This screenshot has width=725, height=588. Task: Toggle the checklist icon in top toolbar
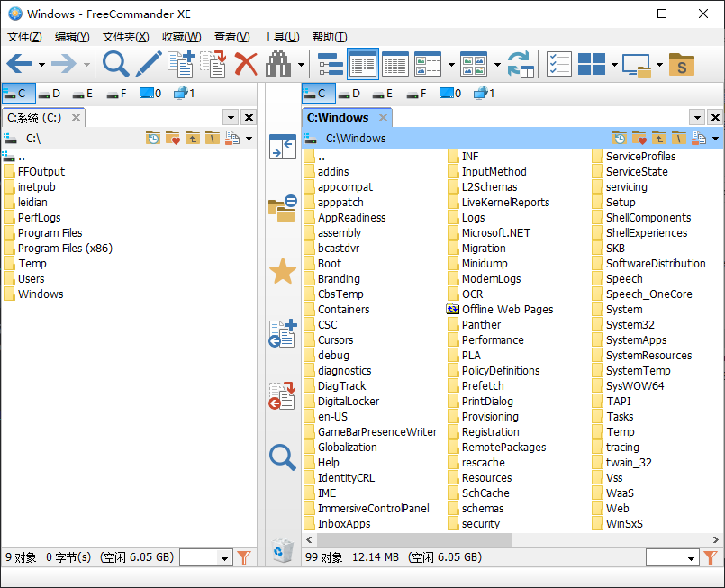[x=558, y=64]
